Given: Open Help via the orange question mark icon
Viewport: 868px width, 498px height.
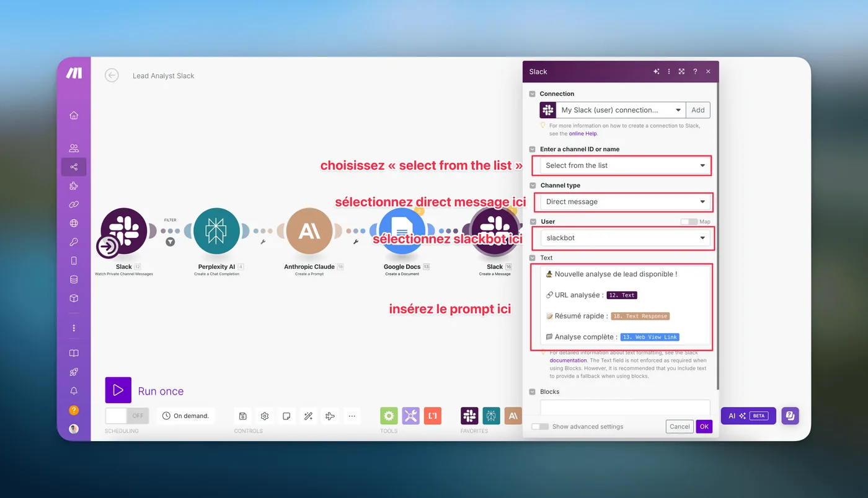Looking at the screenshot, I should tap(74, 410).
